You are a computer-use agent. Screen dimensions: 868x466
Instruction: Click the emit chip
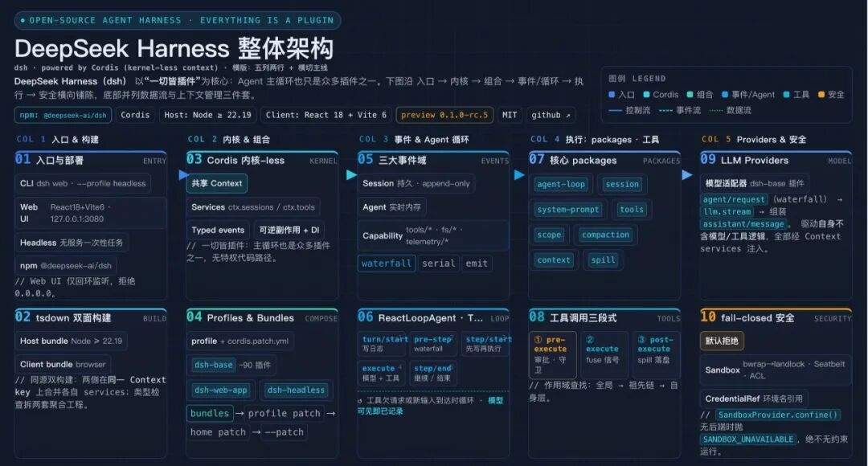click(477, 264)
